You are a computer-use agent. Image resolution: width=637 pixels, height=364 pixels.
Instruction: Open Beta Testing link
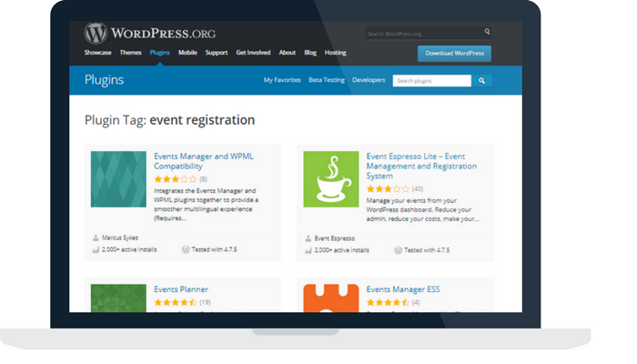pos(326,80)
